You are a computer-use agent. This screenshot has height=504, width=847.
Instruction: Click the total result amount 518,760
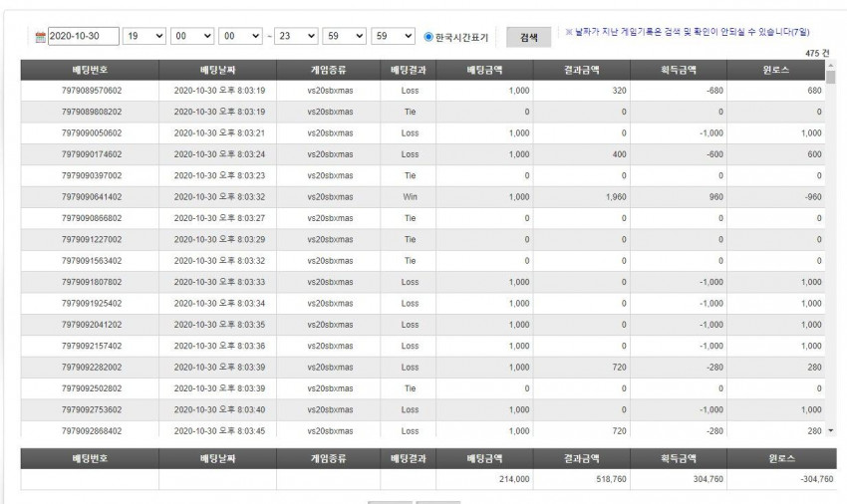click(611, 479)
